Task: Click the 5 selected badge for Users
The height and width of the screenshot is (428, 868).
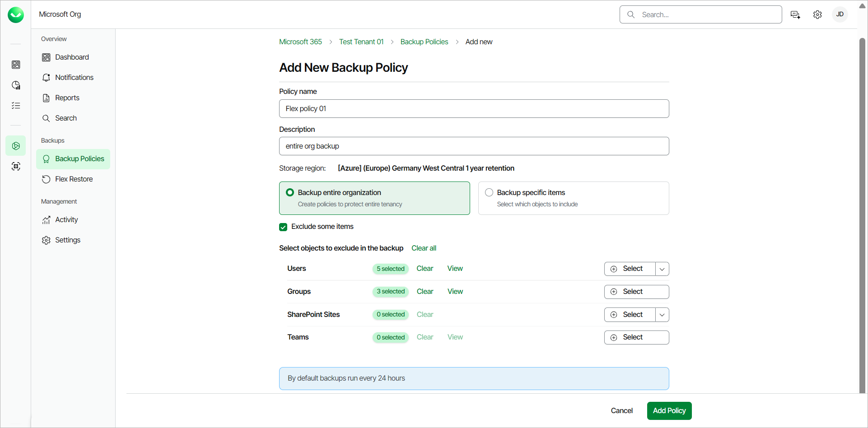Action: [391, 269]
